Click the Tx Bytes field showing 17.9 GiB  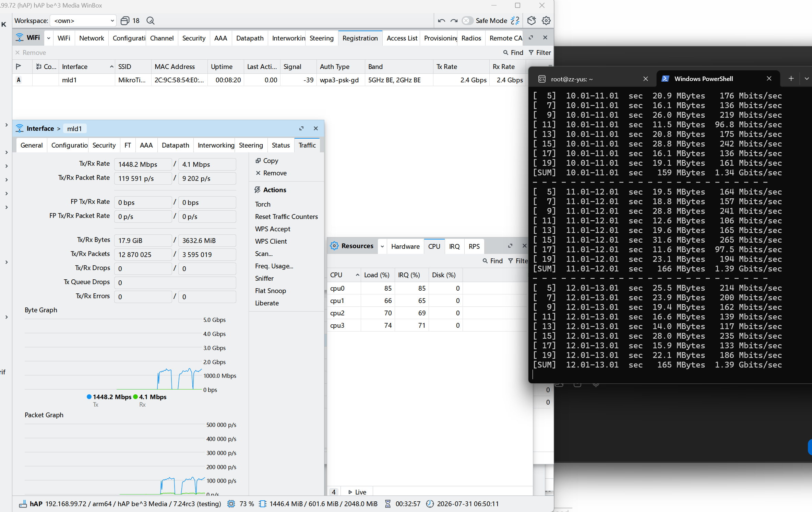[143, 241]
